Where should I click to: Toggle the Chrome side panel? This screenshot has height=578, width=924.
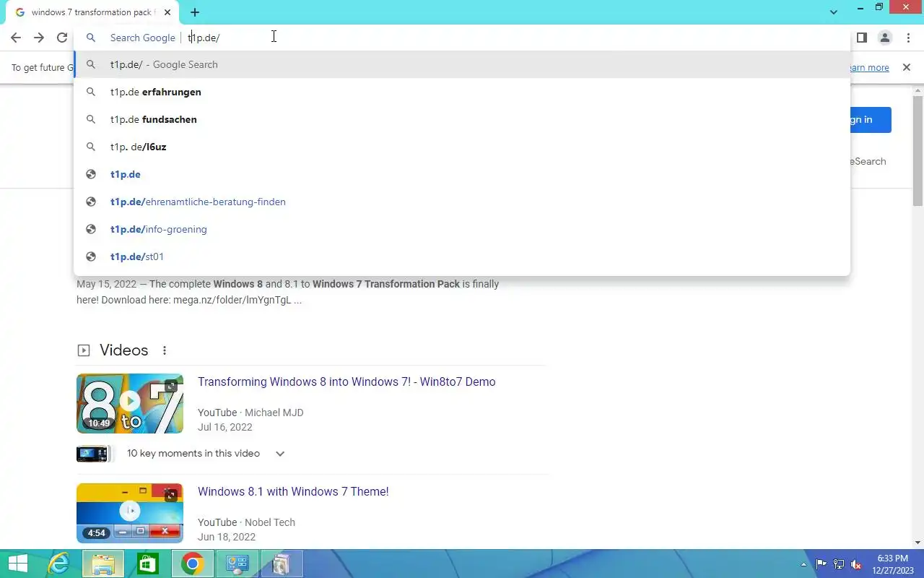coord(862,38)
